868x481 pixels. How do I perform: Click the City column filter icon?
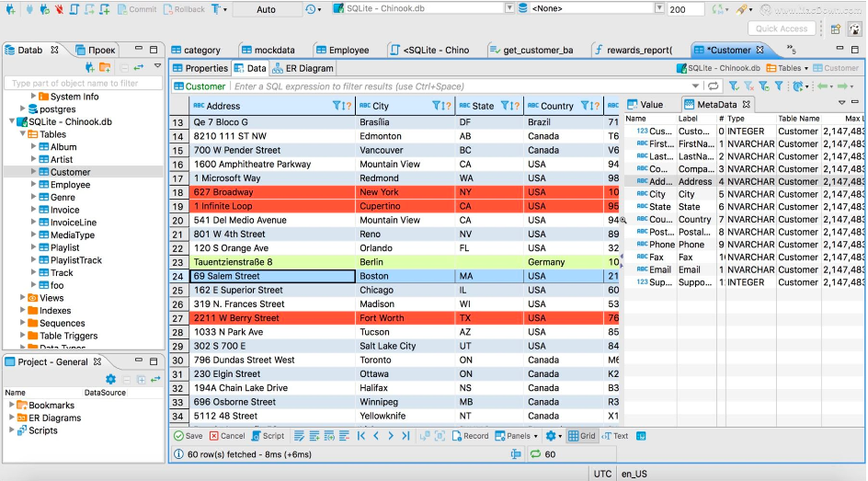pyautogui.click(x=436, y=106)
